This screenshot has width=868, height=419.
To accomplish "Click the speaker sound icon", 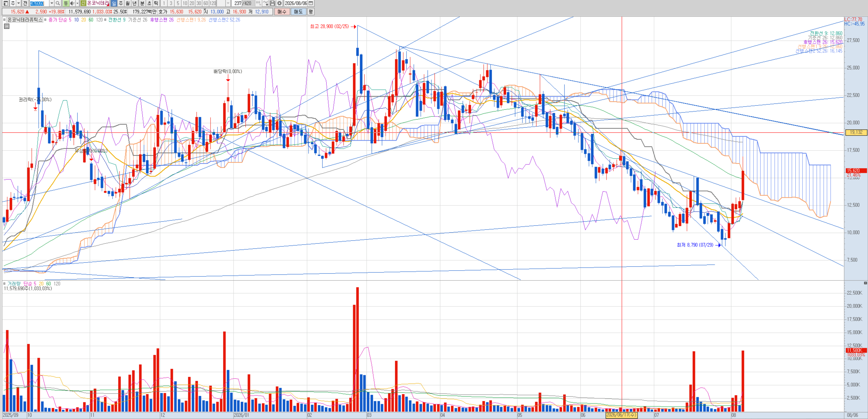I will click(72, 3).
